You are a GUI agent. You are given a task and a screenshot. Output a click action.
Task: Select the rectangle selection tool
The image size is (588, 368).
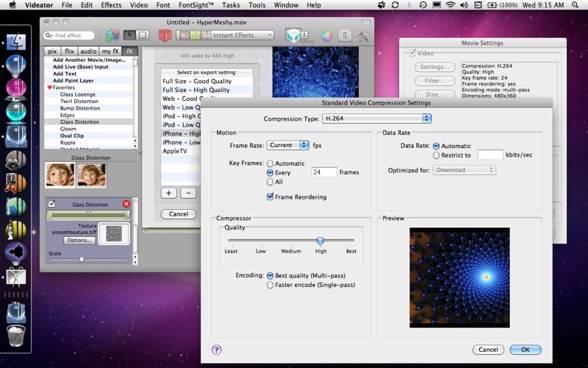coord(143,35)
